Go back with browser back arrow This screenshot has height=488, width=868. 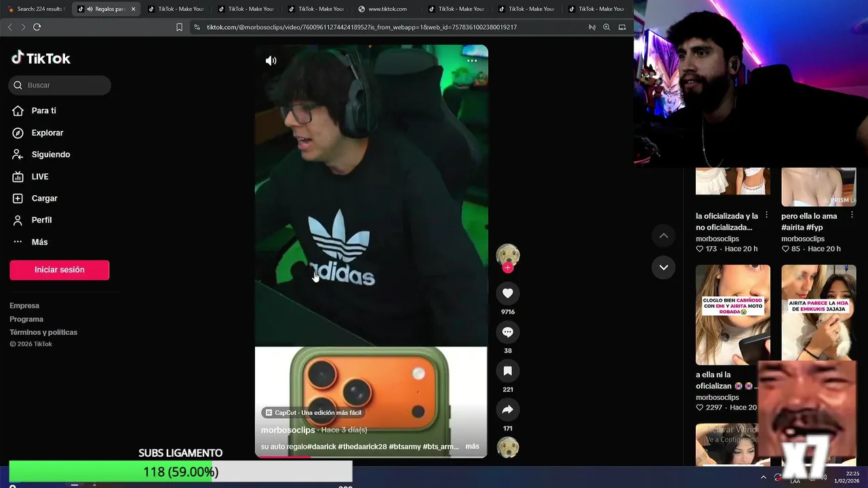9,27
